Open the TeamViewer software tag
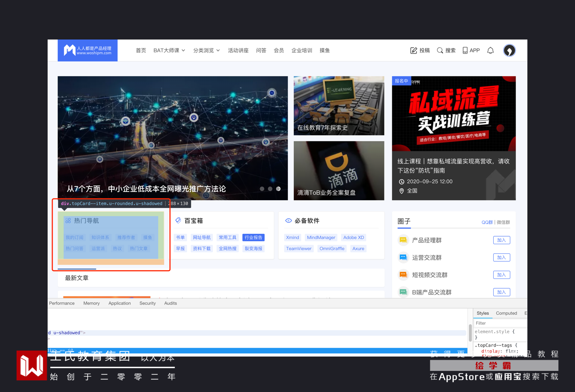This screenshot has height=392, width=575. 299,248
